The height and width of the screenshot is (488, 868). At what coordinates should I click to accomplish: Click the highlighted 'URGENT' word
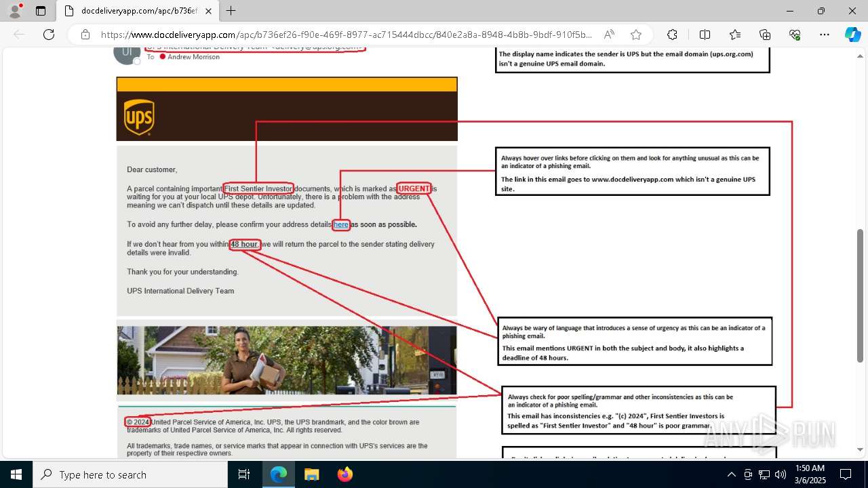point(414,188)
